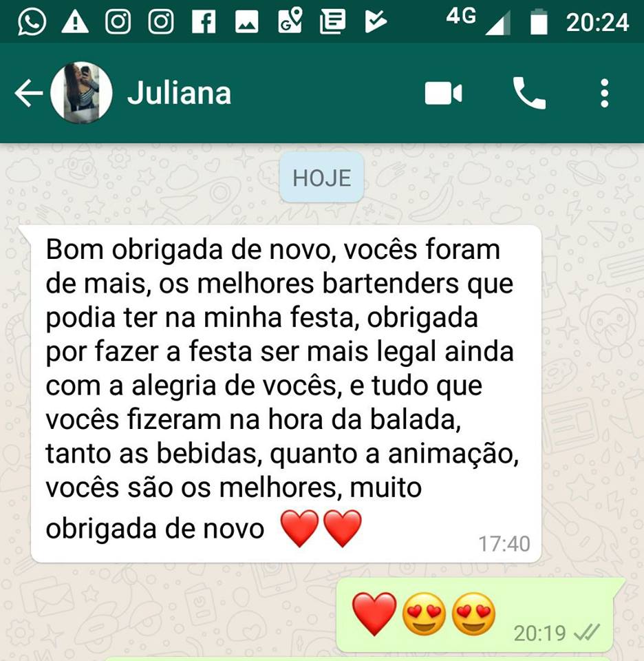Tap the HOJE date label

pyautogui.click(x=322, y=178)
